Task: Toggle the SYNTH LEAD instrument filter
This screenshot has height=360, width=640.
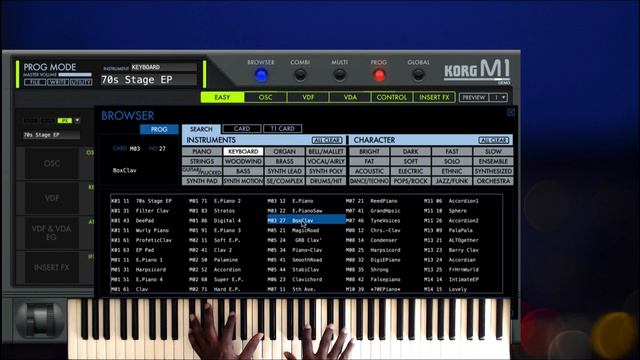Action: click(284, 171)
